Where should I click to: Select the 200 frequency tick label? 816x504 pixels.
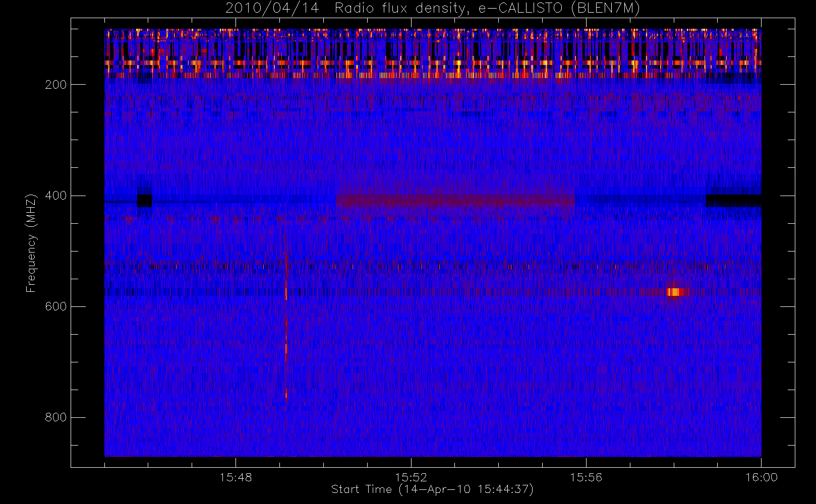(x=55, y=85)
